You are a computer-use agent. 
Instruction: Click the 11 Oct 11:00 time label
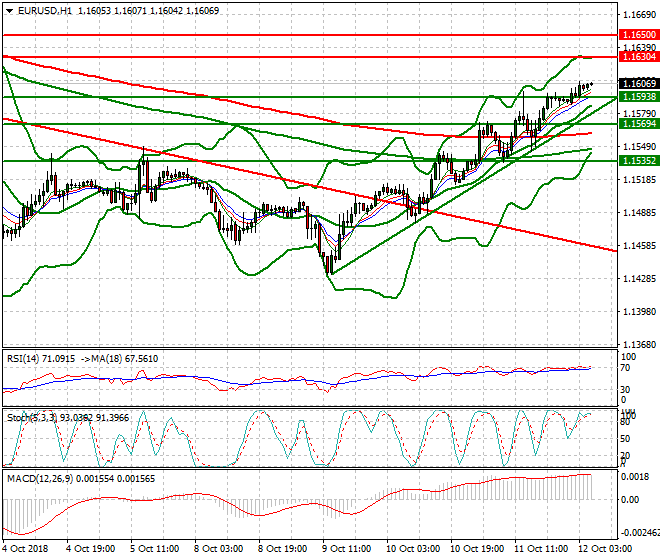click(541, 549)
